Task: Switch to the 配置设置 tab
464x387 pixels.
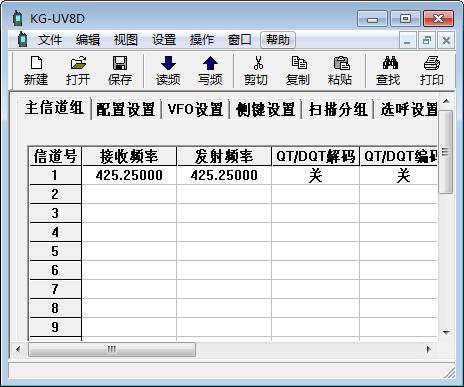Action: point(126,109)
